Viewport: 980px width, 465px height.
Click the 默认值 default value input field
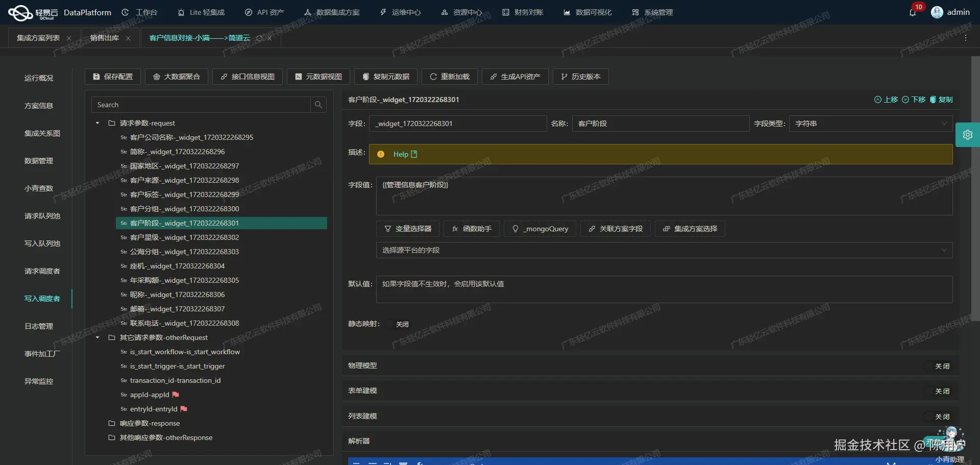(664, 289)
